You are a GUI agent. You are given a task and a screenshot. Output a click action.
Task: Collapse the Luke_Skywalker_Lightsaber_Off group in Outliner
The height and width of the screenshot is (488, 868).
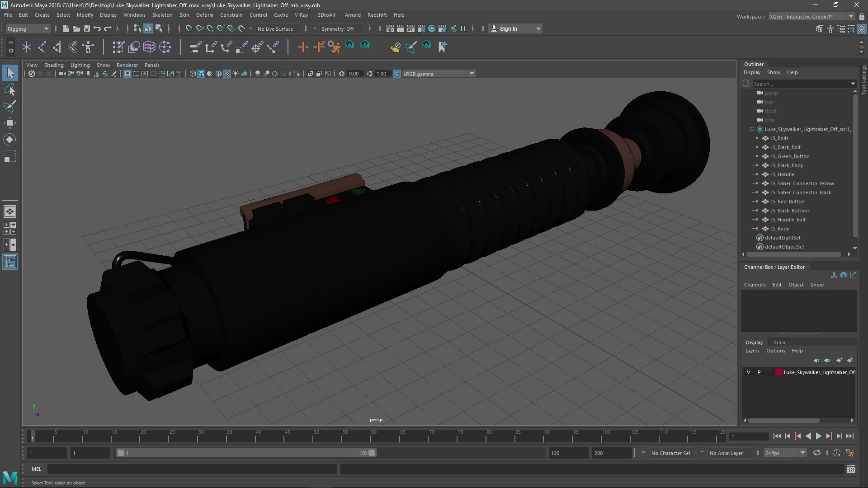pos(752,129)
